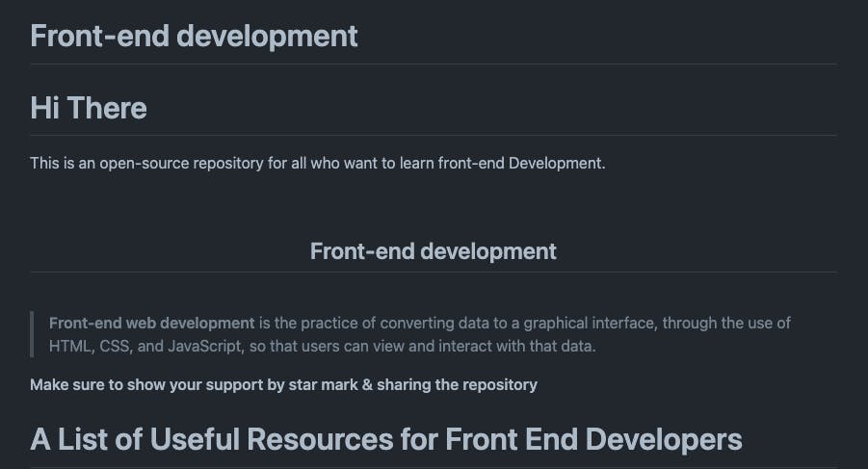Click the divider line under Hi There

coord(434,135)
